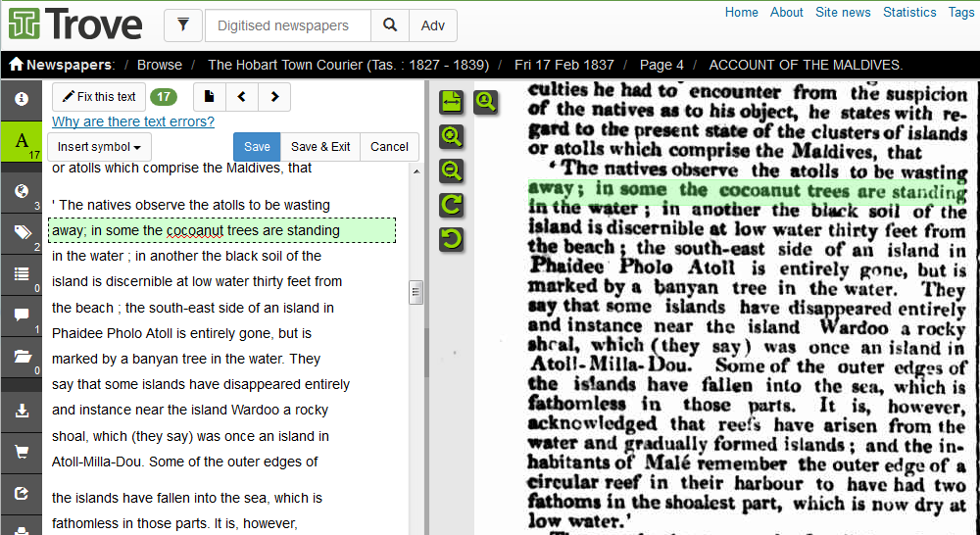Image resolution: width=980 pixels, height=535 pixels.
Task: Click the Digitised newspapers search field
Action: pyautogui.click(x=288, y=25)
